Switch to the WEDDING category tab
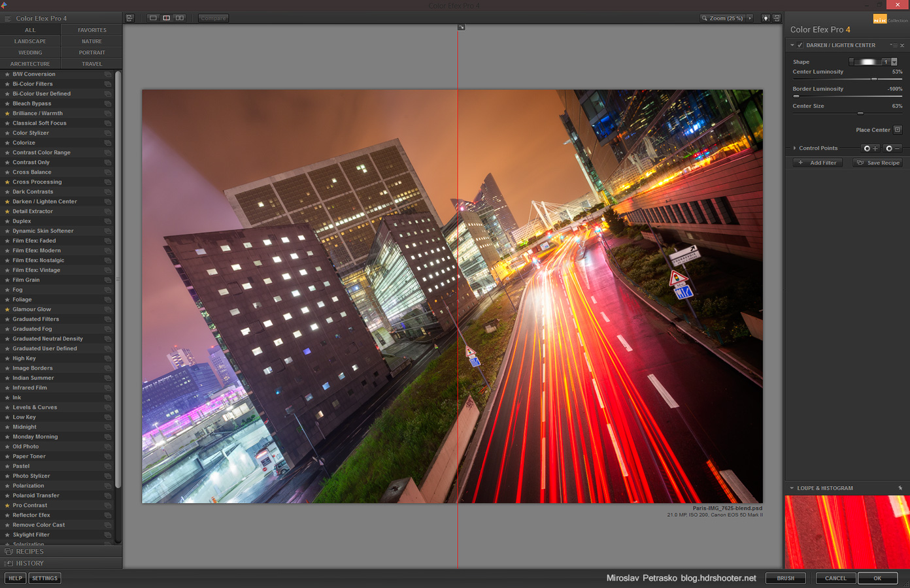This screenshot has width=910, height=588. (x=30, y=52)
